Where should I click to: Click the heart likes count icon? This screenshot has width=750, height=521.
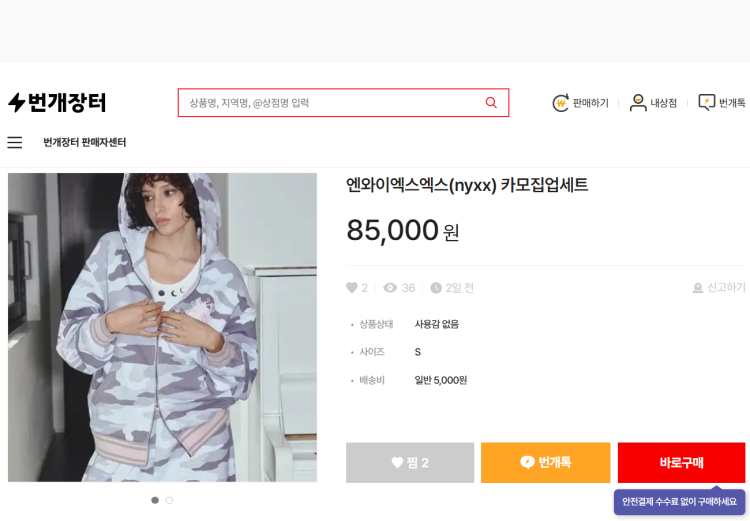pos(352,288)
